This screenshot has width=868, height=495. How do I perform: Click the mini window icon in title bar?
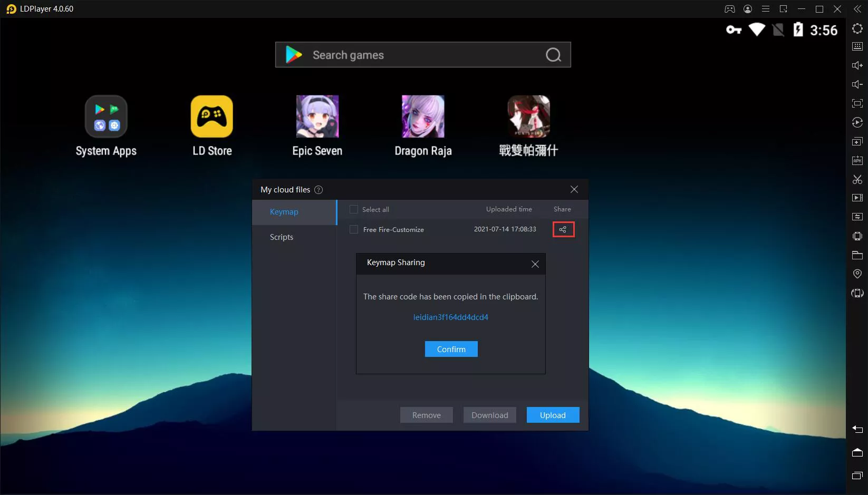784,9
